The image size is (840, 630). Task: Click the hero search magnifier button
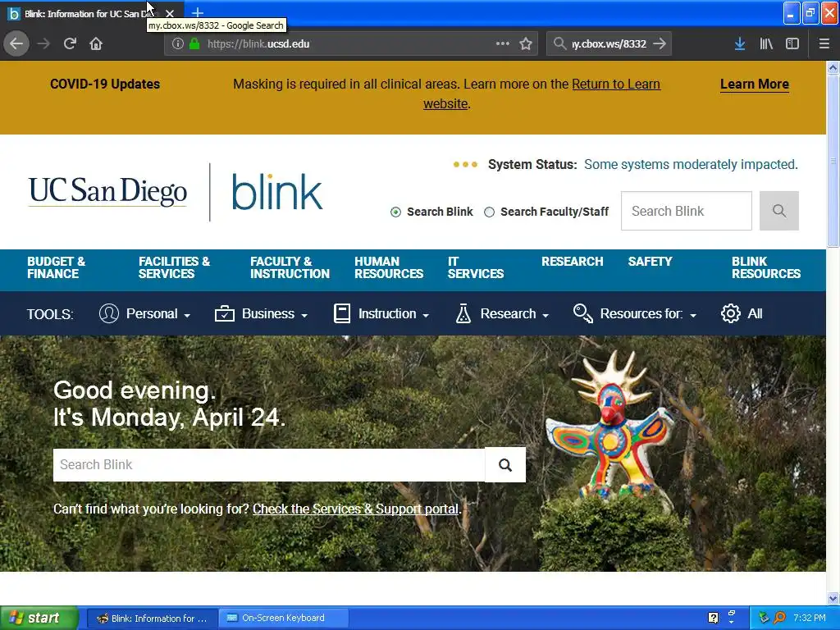[505, 465]
